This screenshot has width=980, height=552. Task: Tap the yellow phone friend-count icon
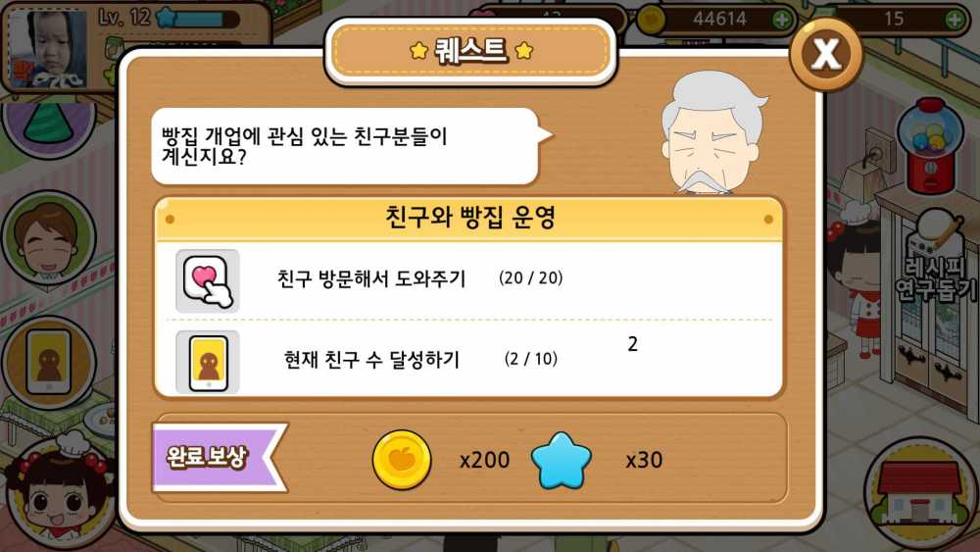click(x=208, y=363)
